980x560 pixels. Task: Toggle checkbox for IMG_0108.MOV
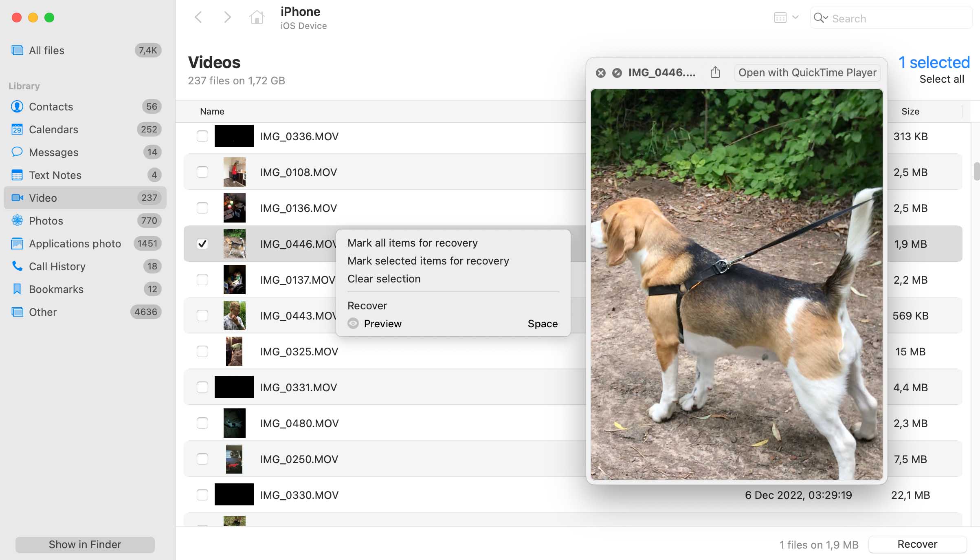202,171
